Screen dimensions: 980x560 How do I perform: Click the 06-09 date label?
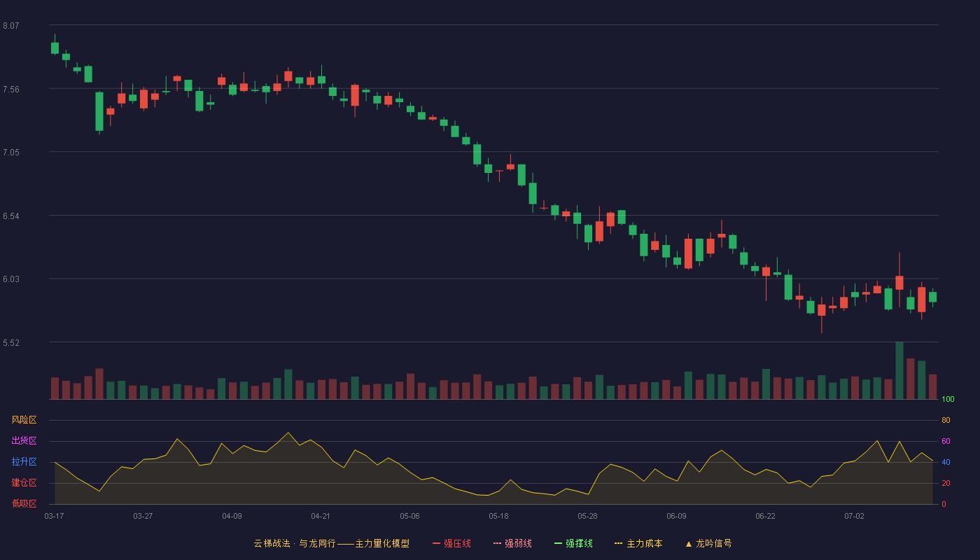pyautogui.click(x=676, y=516)
